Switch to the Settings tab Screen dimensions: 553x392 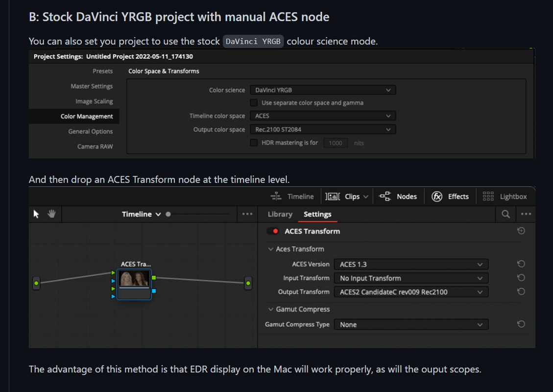[317, 214]
